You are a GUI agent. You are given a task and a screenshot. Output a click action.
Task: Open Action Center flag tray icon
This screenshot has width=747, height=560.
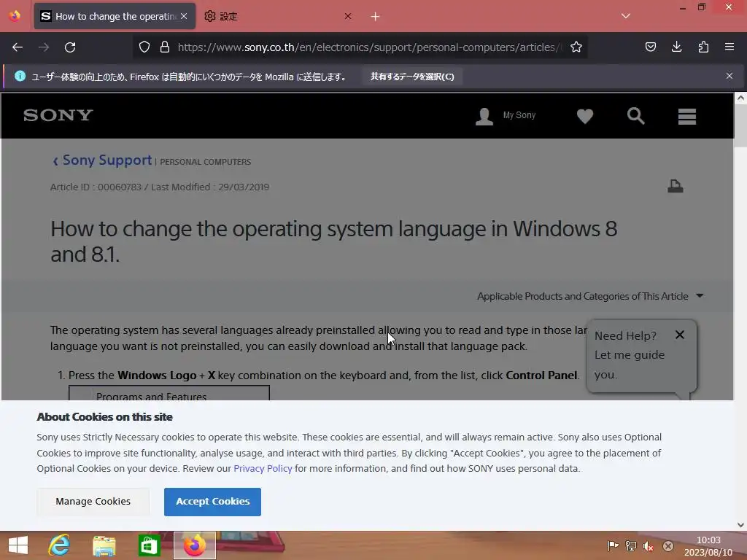pyautogui.click(x=613, y=545)
